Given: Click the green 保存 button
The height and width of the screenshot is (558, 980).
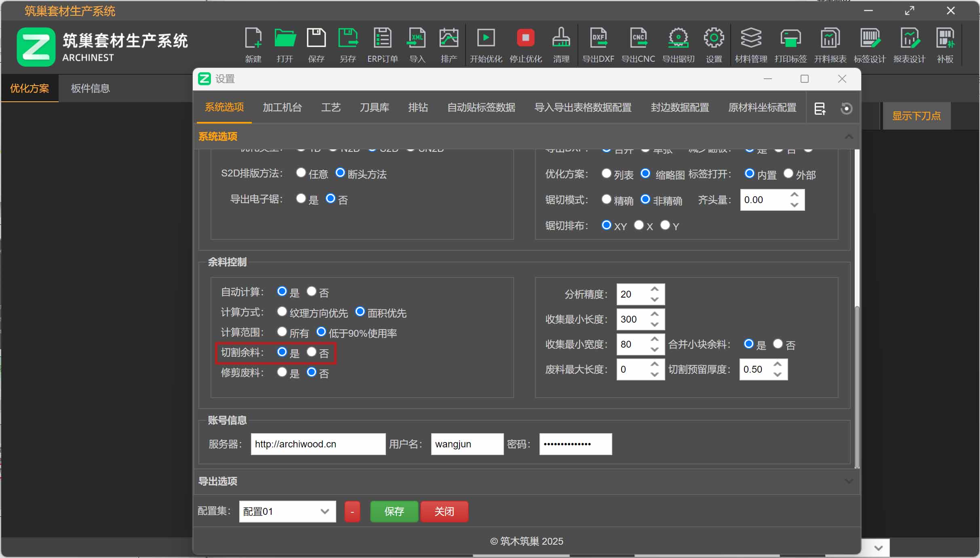Looking at the screenshot, I should point(394,512).
